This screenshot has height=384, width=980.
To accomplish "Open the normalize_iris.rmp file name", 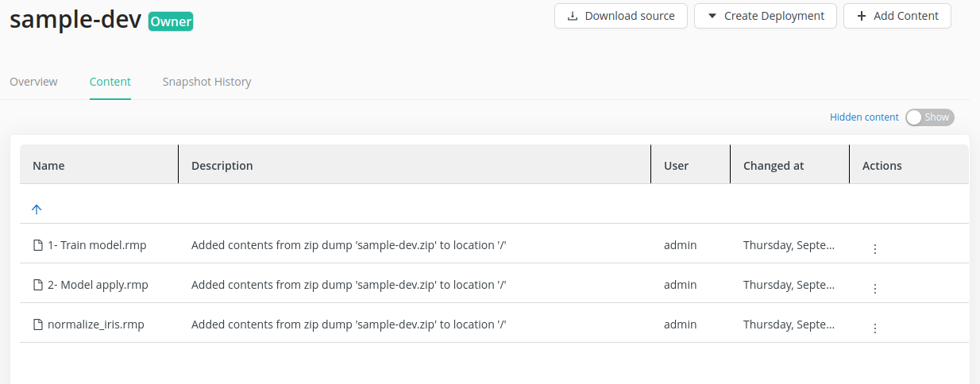I will point(95,324).
